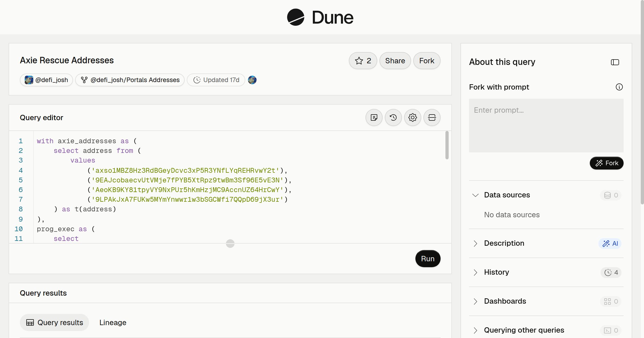Collapse the Data sources section
Image resolution: width=644 pixels, height=338 pixels.
pos(475,195)
